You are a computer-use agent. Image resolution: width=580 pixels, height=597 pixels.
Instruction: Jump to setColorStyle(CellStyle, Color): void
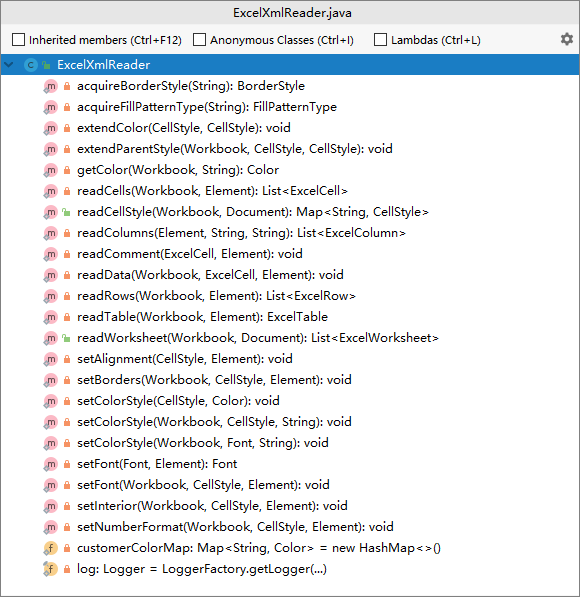[x=178, y=401]
